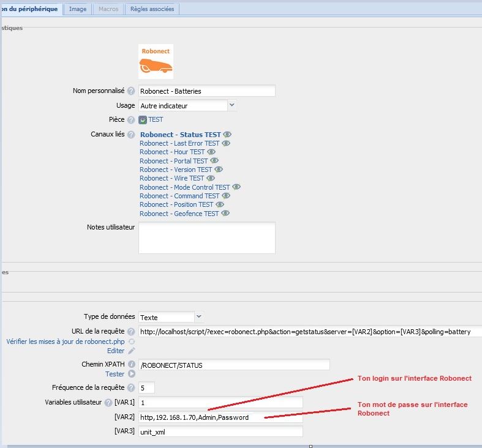This screenshot has height=448, width=482.
Task: Toggle eye icon for Robonect - Portal TEST
Action: (x=214, y=161)
